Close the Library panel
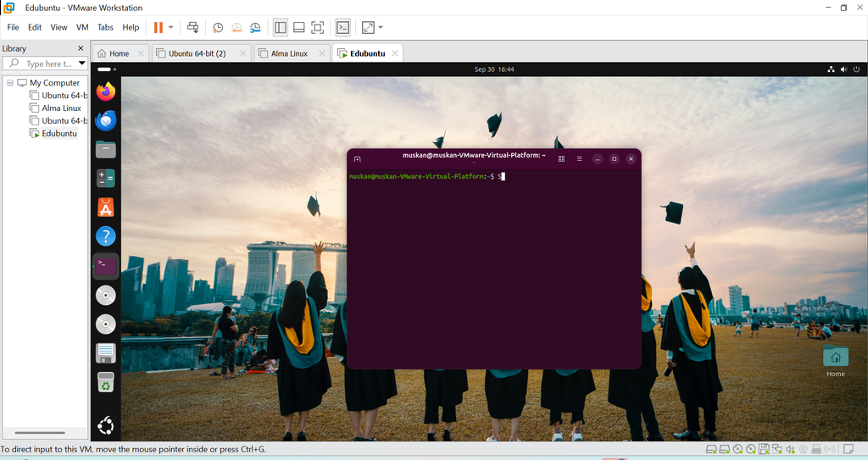The image size is (868, 460). tap(81, 48)
